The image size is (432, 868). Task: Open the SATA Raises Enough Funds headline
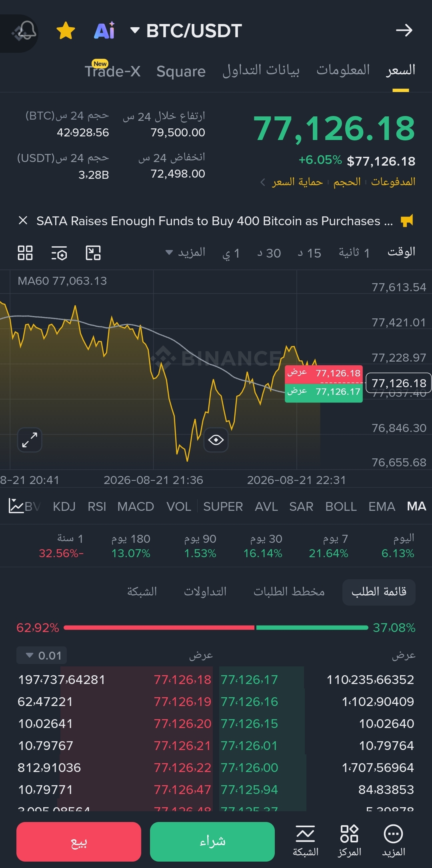pyautogui.click(x=214, y=221)
